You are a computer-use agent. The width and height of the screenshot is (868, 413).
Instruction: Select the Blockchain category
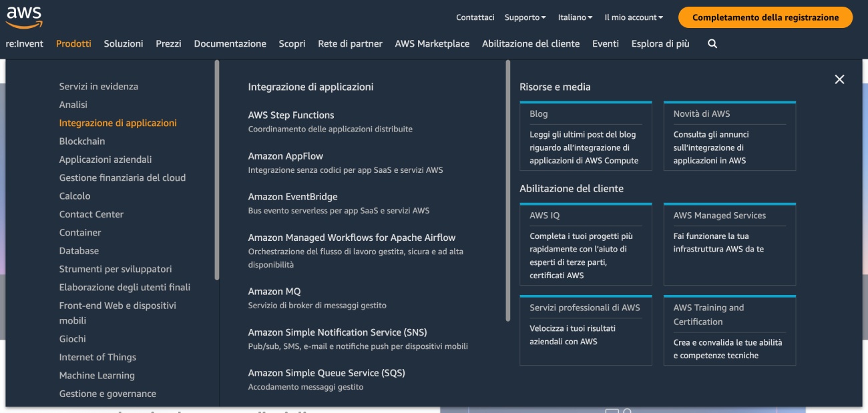(x=82, y=141)
